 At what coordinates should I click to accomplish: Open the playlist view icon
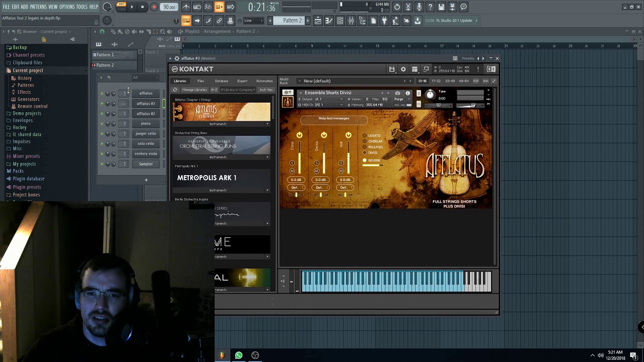click(x=318, y=21)
